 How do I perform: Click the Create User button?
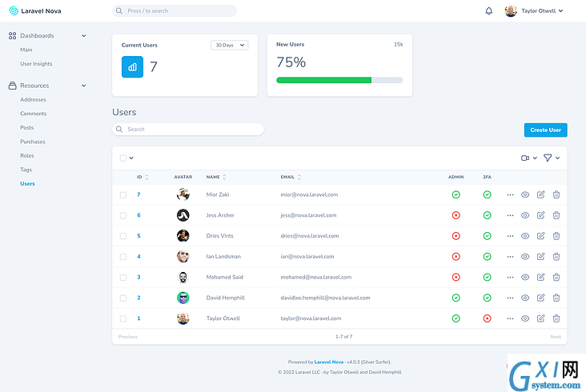(x=546, y=130)
